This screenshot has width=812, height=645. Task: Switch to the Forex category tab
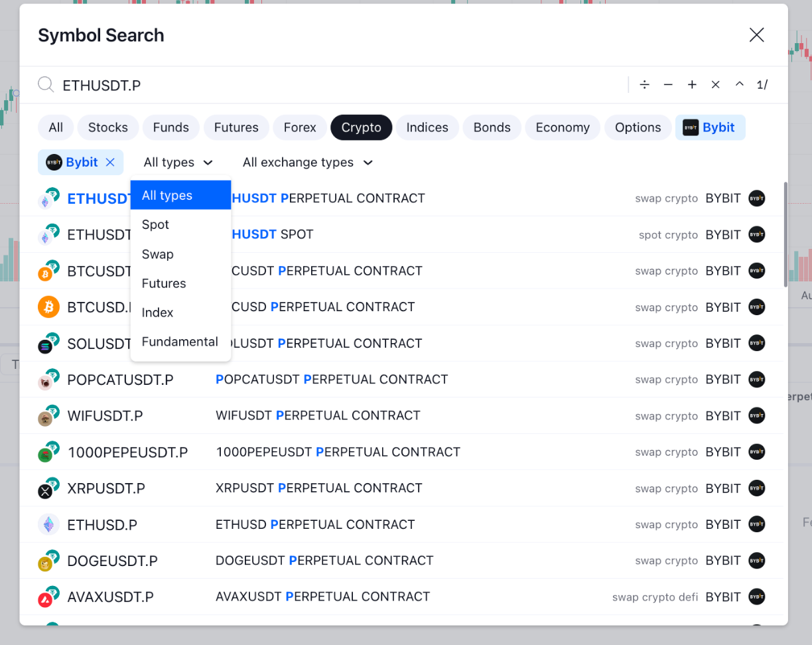[x=300, y=127]
